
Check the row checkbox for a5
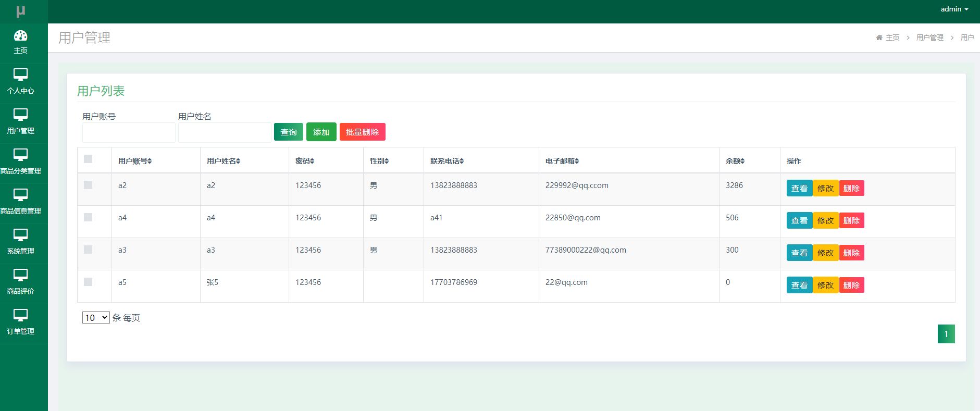point(88,282)
